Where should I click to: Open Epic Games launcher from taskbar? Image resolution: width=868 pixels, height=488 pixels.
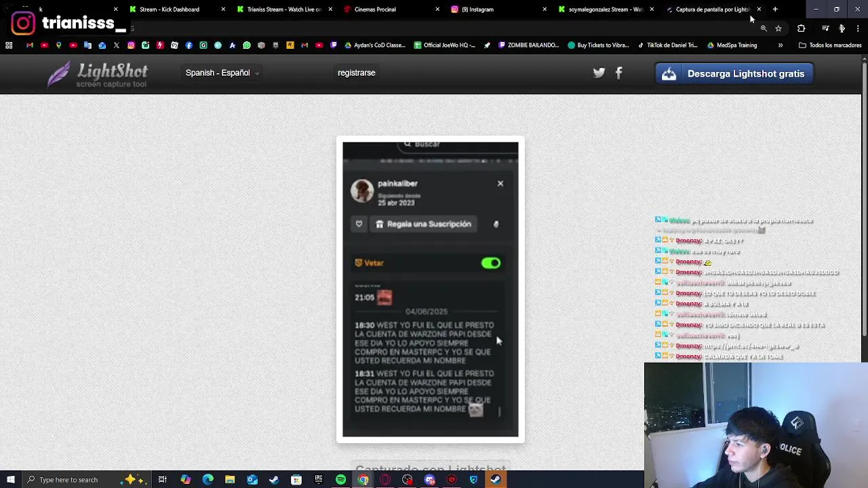[x=318, y=480]
